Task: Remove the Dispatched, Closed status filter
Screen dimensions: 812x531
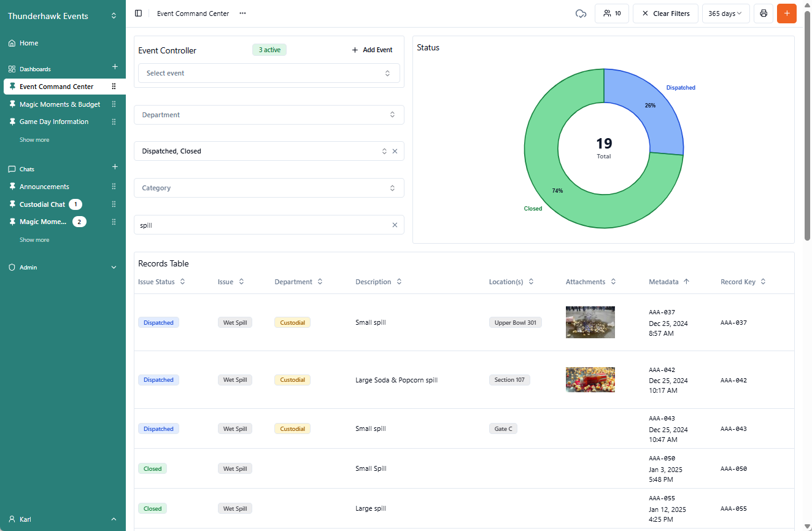Action: coord(395,151)
